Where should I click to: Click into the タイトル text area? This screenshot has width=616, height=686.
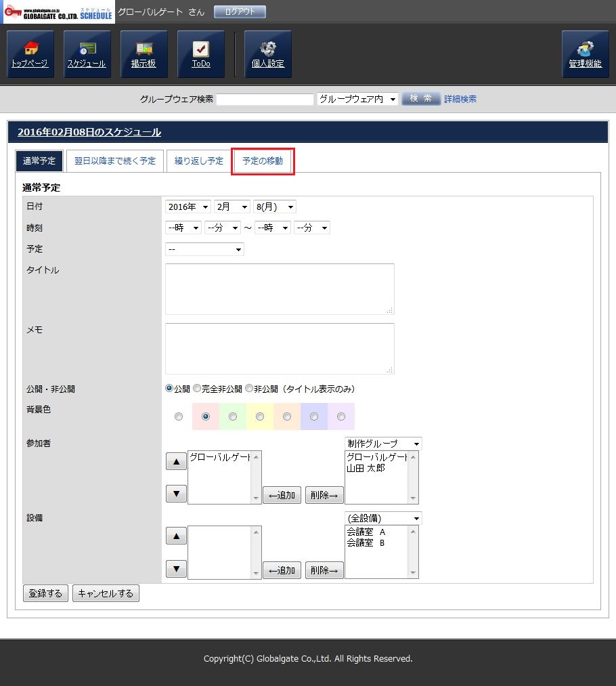(x=279, y=289)
